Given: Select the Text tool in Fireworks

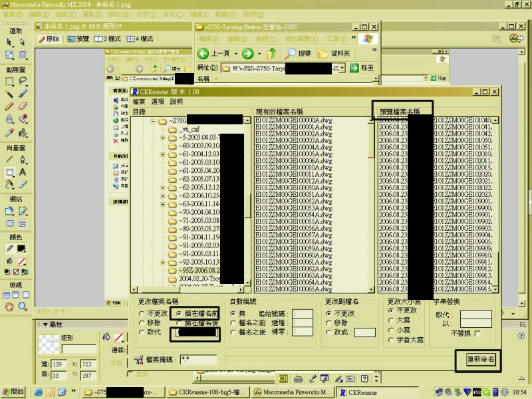Looking at the screenshot, I should pos(23,172).
